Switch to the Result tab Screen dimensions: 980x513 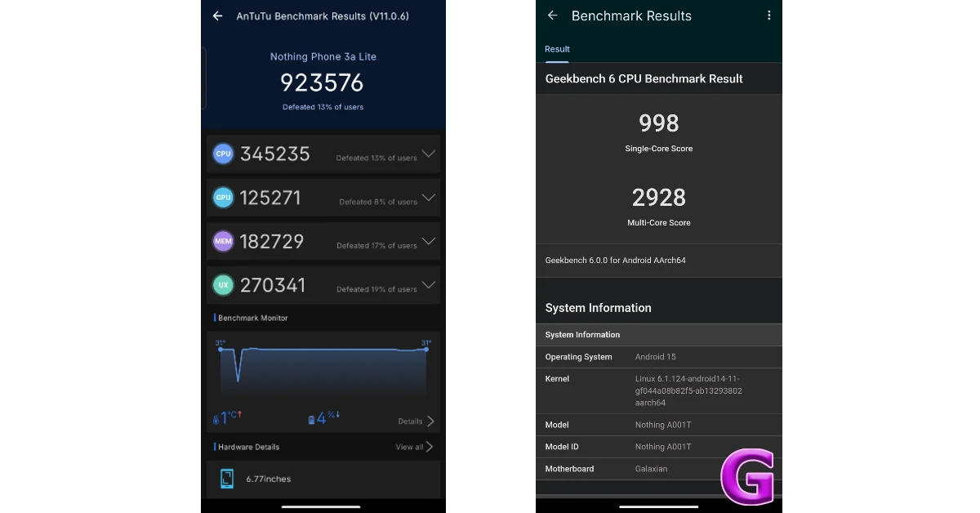point(557,49)
